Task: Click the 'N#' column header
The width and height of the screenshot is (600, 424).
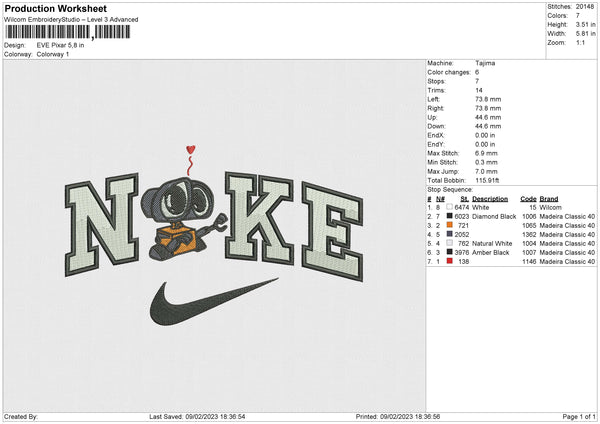Action: click(440, 199)
